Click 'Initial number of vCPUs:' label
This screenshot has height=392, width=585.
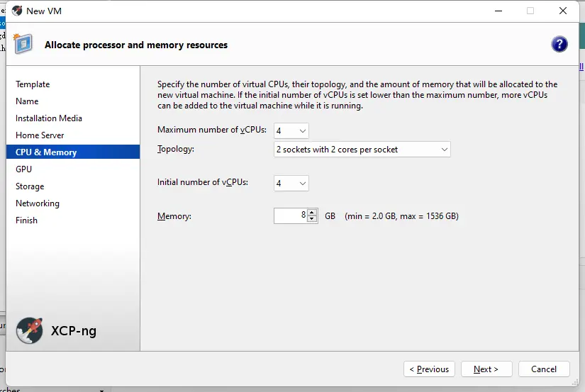(x=203, y=182)
